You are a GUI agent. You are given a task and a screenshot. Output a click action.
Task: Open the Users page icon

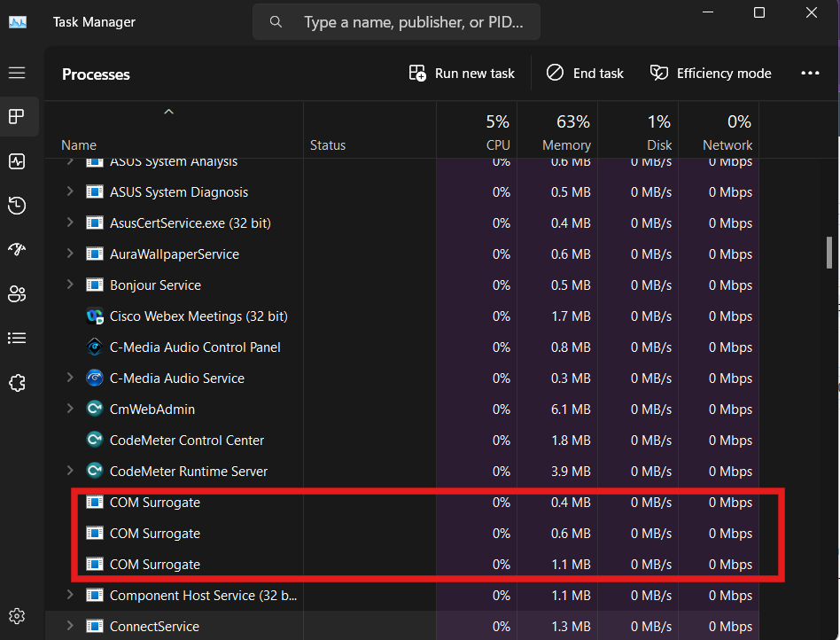pyautogui.click(x=17, y=293)
